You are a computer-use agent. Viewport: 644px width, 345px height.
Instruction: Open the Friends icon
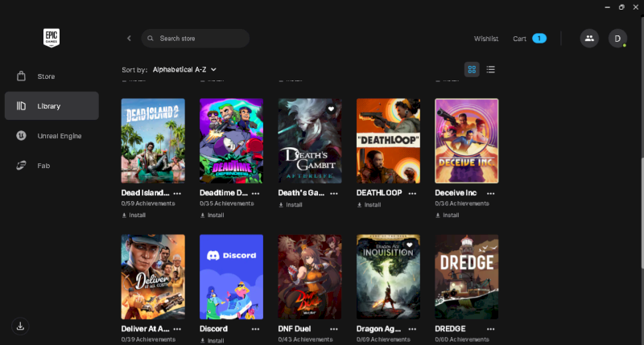[589, 38]
